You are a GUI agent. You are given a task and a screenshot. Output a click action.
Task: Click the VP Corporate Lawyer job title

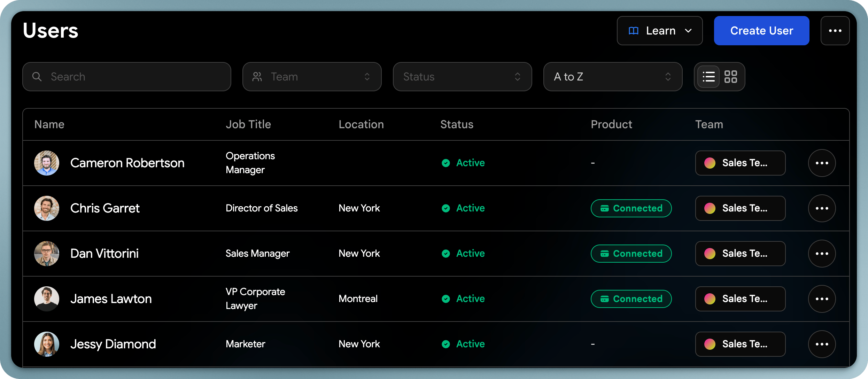255,299
